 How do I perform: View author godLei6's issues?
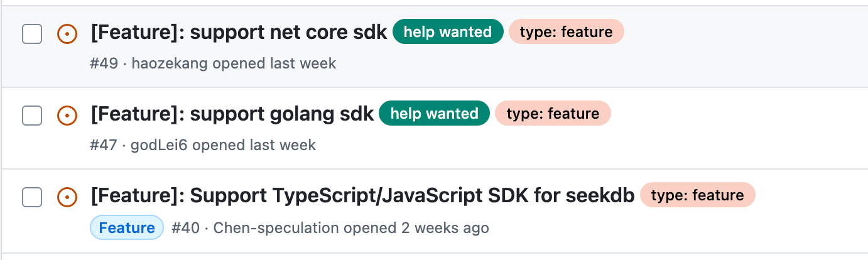[x=160, y=145]
